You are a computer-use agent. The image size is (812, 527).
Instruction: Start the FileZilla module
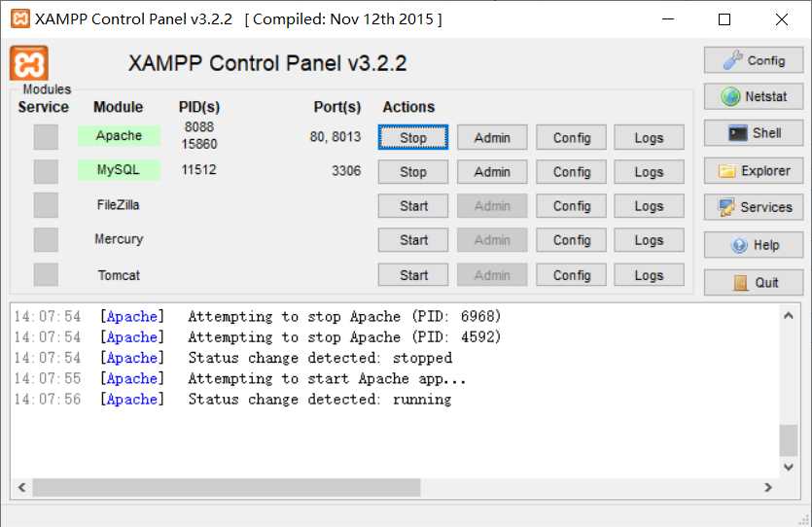pos(412,205)
